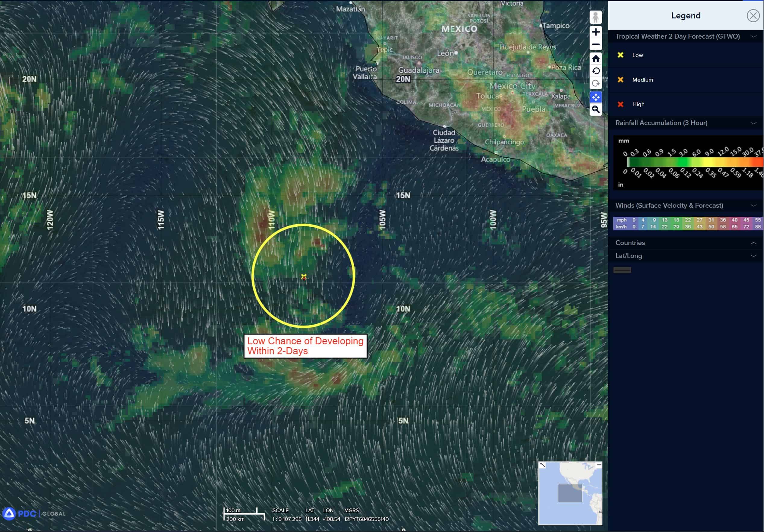This screenshot has width=764, height=532.
Task: Minimize the overview map inset
Action: tap(599, 465)
